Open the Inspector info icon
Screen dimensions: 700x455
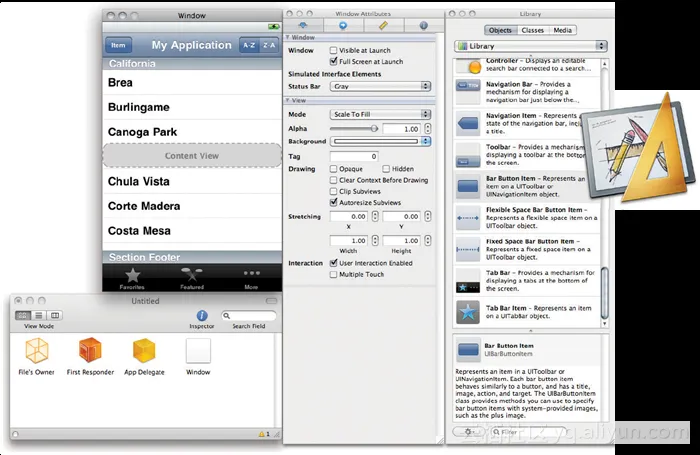(x=201, y=315)
